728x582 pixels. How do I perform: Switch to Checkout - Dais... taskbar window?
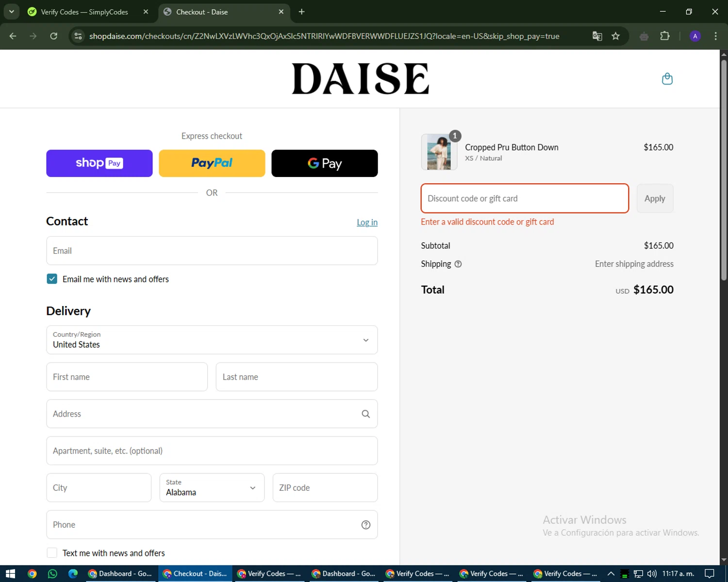click(195, 574)
